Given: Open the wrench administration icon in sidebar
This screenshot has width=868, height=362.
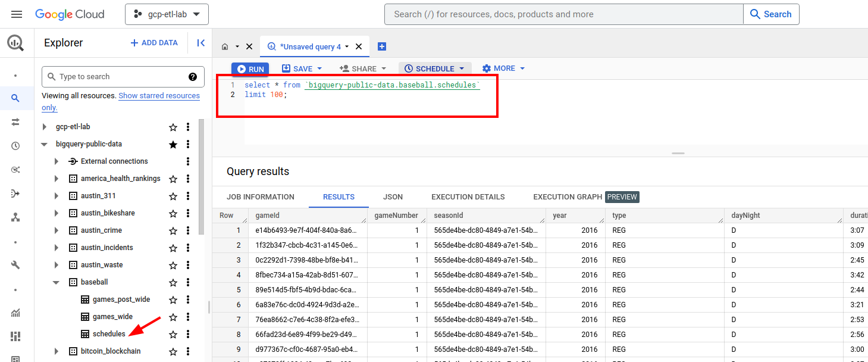Looking at the screenshot, I should click(15, 266).
